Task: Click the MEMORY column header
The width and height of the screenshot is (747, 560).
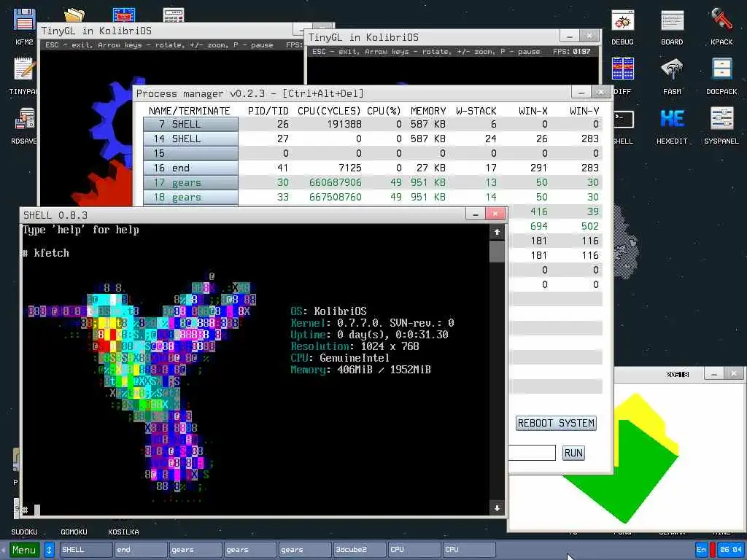Action: 428,111
